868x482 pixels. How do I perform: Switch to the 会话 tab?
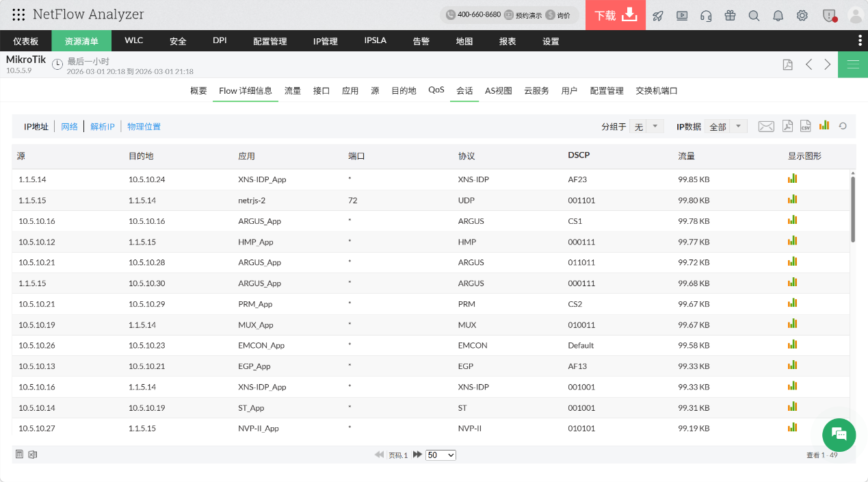[464, 89]
